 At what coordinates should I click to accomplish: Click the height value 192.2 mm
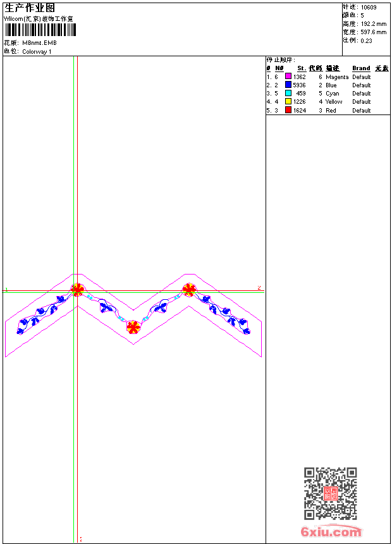tap(373, 24)
